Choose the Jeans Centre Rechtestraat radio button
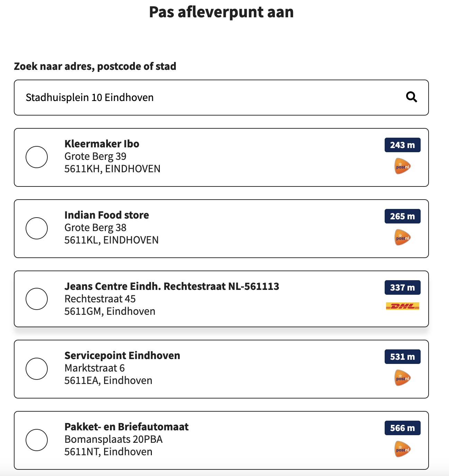Screen dimensions: 449x476 [37, 299]
